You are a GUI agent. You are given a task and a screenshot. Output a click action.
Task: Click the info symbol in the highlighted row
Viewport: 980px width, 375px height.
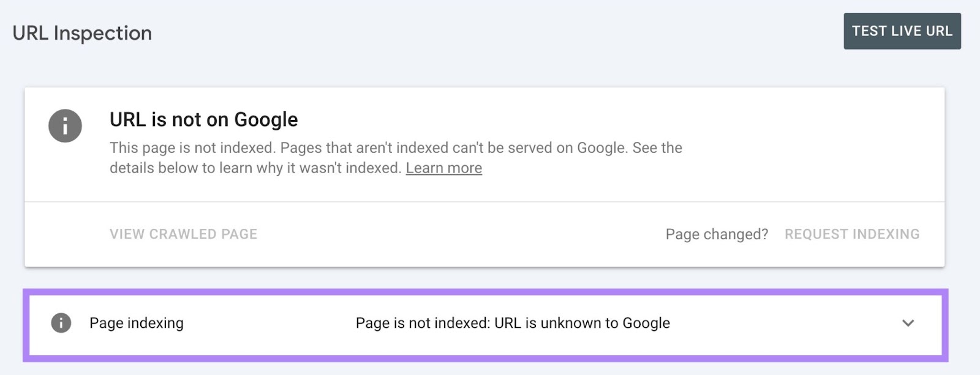point(62,323)
